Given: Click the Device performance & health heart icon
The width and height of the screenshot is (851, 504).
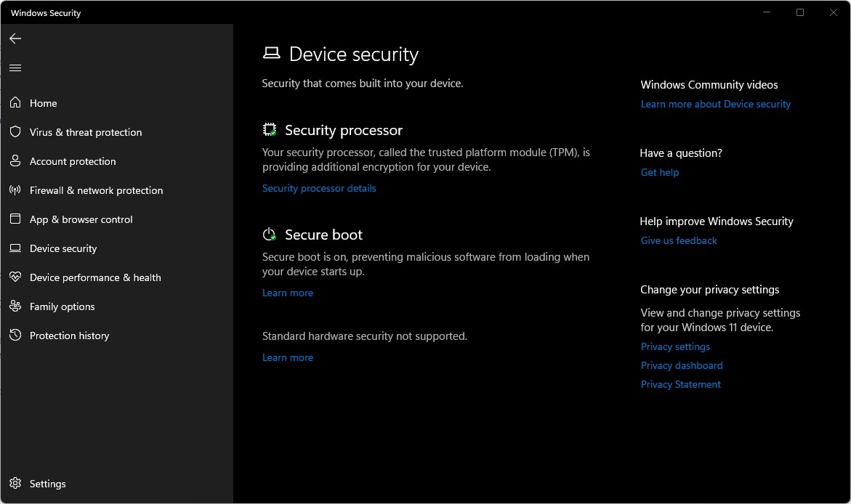Looking at the screenshot, I should (15, 277).
